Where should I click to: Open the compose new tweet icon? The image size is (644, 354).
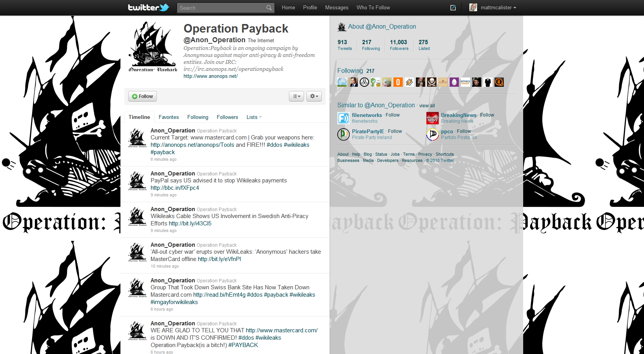point(453,8)
